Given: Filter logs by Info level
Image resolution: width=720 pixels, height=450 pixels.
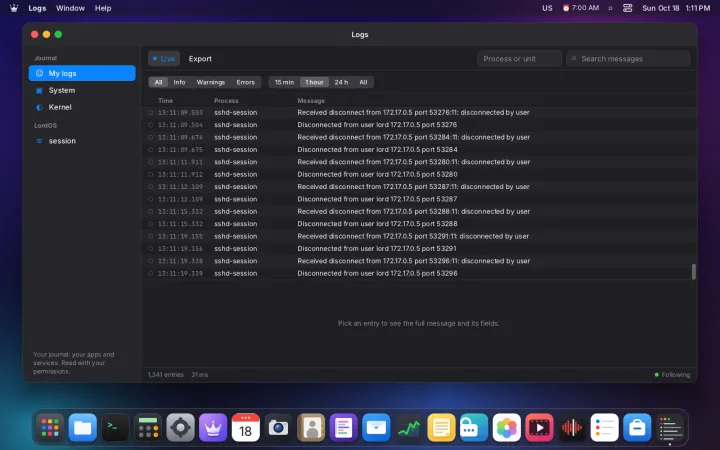Looking at the screenshot, I should point(179,82).
